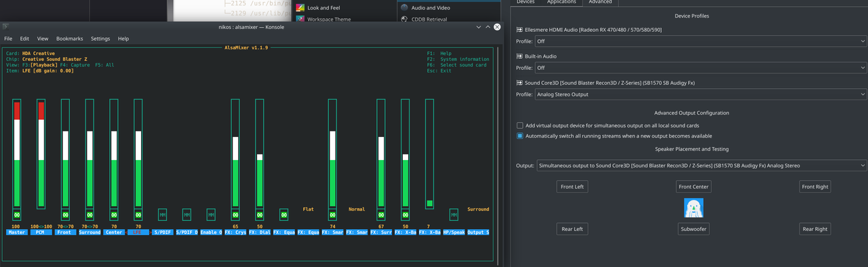This screenshot has width=868, height=267.
Task: Click the Ellesmere HDMI Audio card icon
Action: coord(519,30)
